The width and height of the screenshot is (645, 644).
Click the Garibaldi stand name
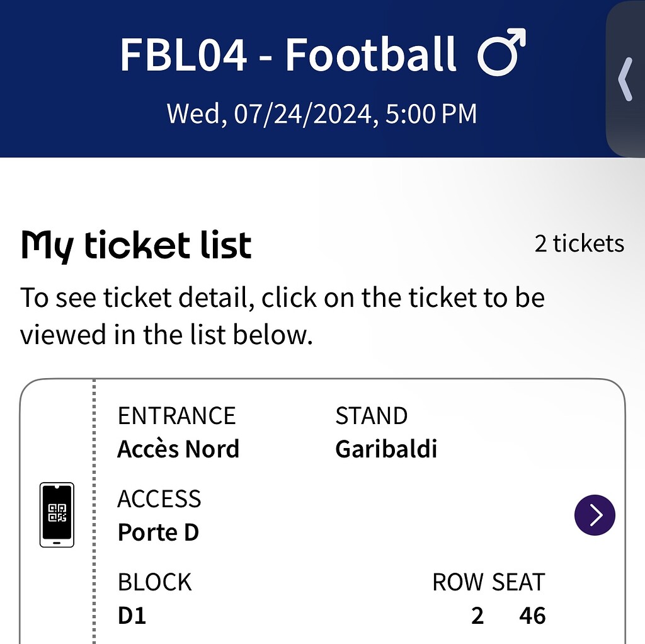(386, 449)
